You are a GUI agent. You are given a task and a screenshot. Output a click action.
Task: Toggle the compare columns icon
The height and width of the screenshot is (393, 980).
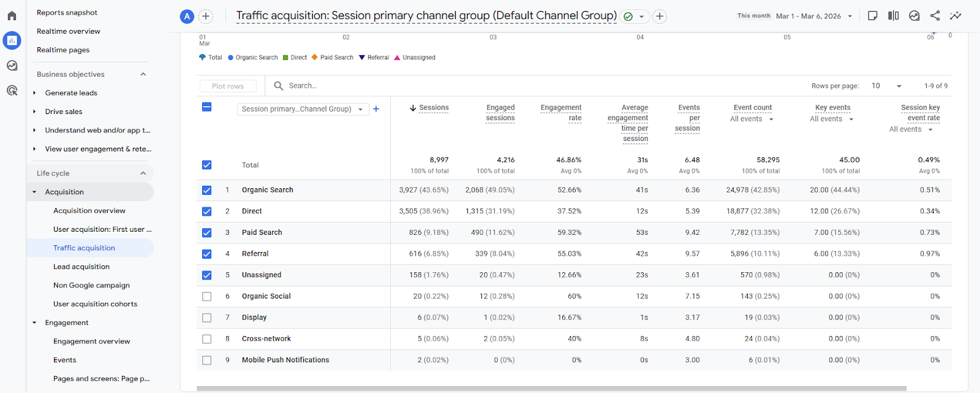894,16
